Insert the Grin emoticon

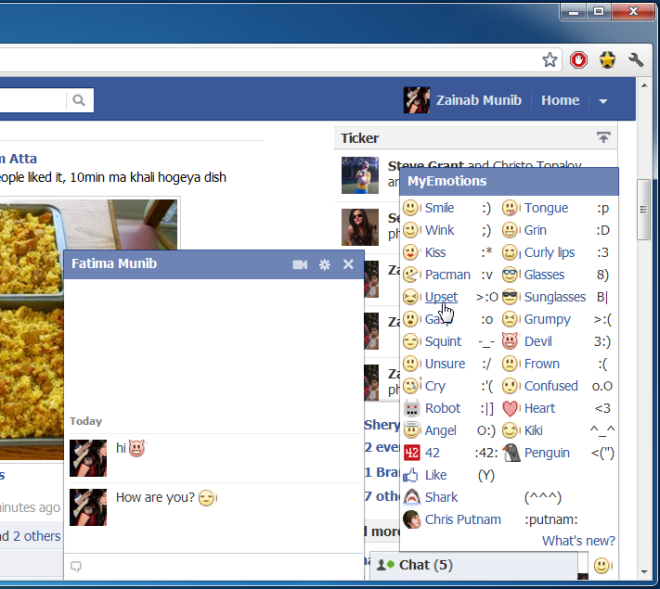tap(535, 230)
